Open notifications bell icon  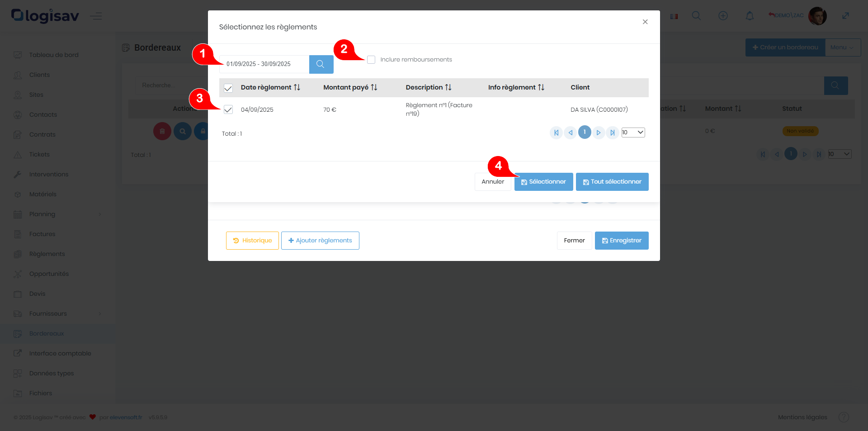click(750, 16)
